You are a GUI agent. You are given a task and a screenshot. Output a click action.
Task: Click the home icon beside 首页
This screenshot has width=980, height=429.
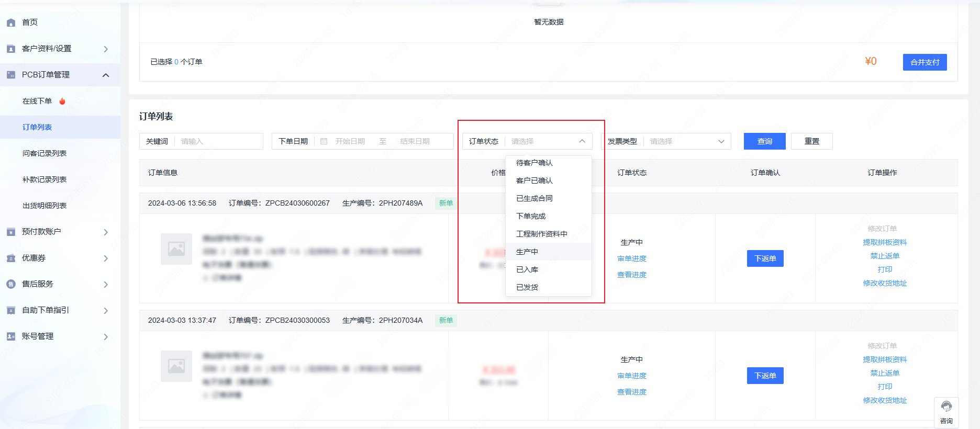pos(11,22)
